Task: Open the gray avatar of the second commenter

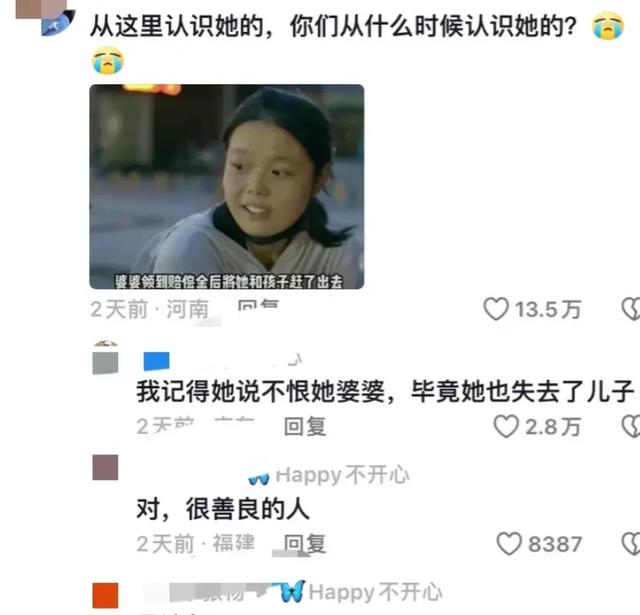Action: tap(105, 363)
